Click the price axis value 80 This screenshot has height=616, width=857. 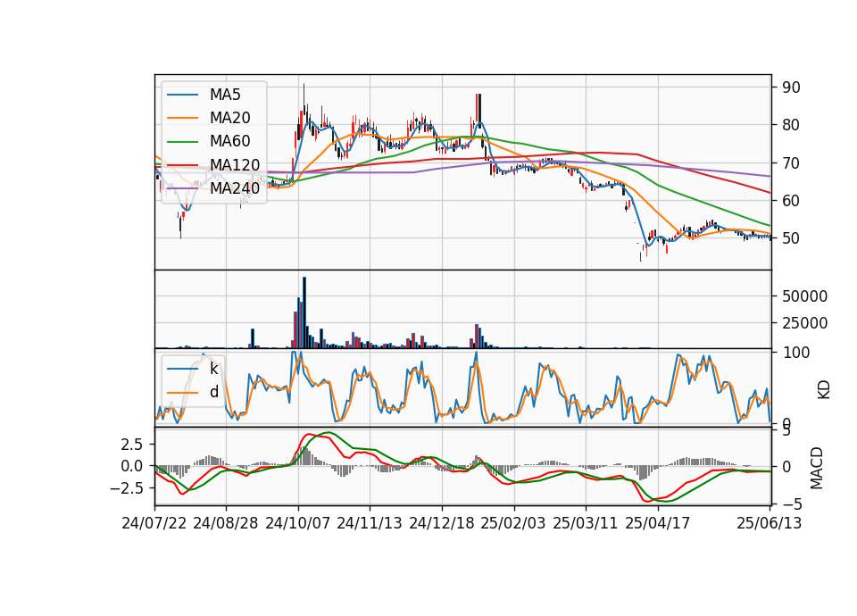click(791, 125)
